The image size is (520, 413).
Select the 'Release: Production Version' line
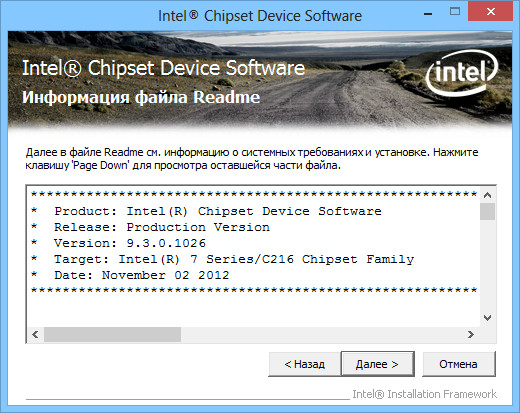pos(162,227)
